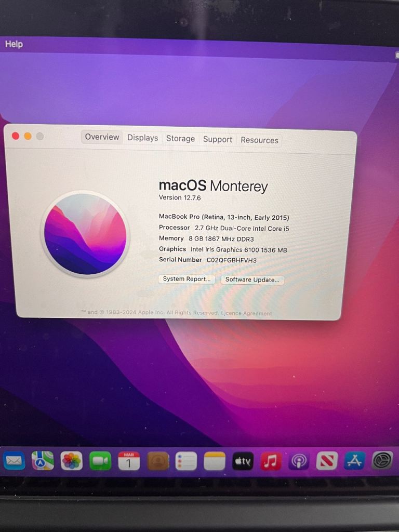Open the Photos app icon
This screenshot has height=532, width=399.
coord(72,460)
